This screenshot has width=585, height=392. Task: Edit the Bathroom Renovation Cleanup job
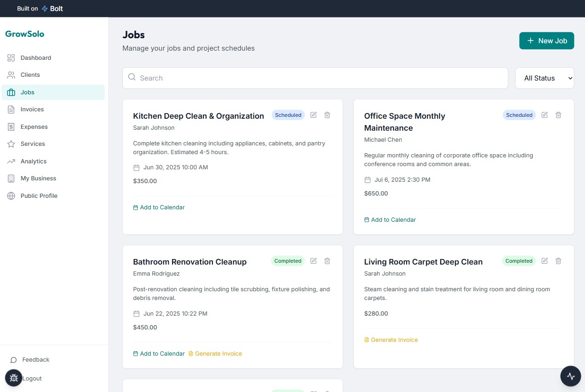(314, 261)
